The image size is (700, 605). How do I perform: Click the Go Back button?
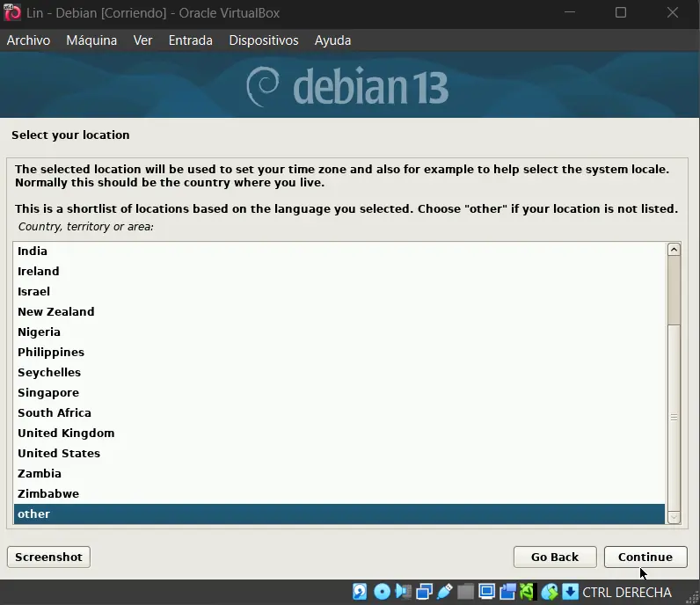pos(555,557)
